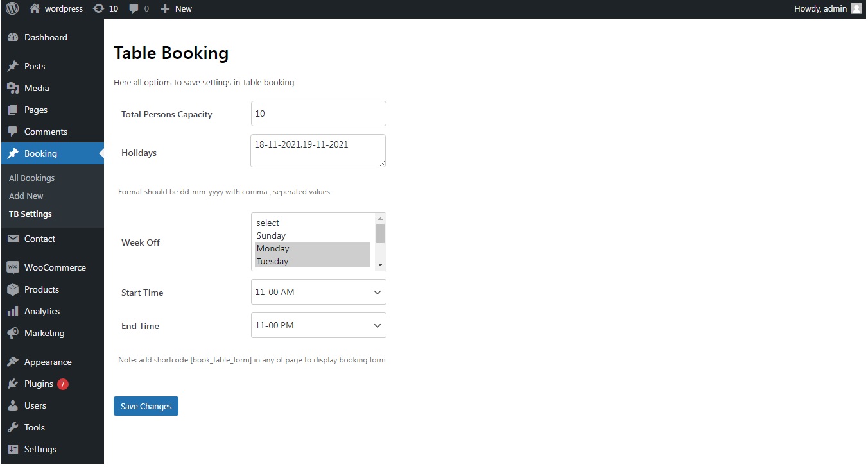The height and width of the screenshot is (467, 868).
Task: Open the WordPress logo menu
Action: point(12,8)
